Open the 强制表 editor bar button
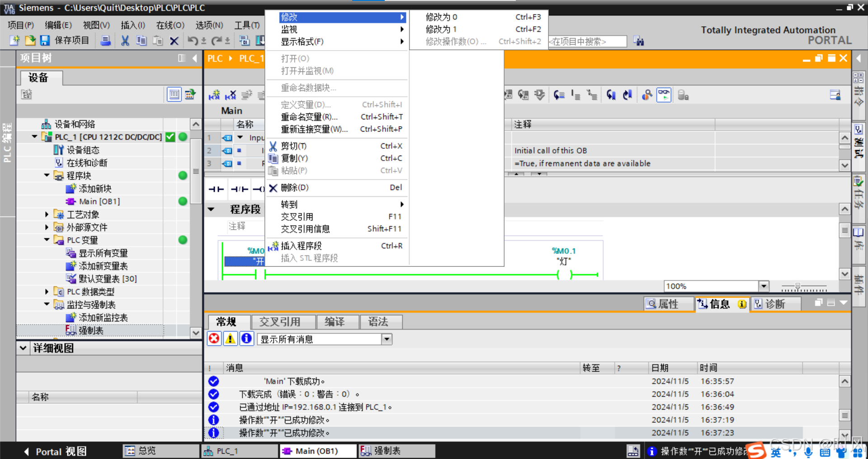The image size is (868, 459). pyautogui.click(x=397, y=451)
